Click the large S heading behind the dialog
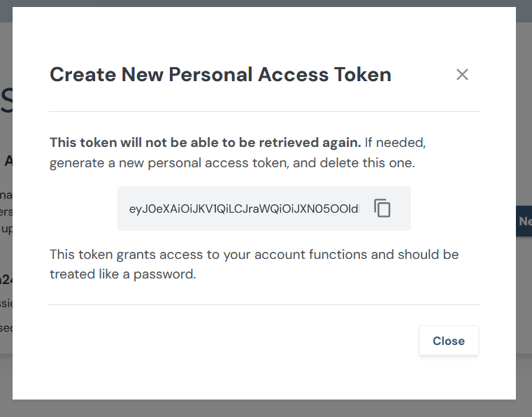This screenshot has height=417, width=532. coord(6,102)
